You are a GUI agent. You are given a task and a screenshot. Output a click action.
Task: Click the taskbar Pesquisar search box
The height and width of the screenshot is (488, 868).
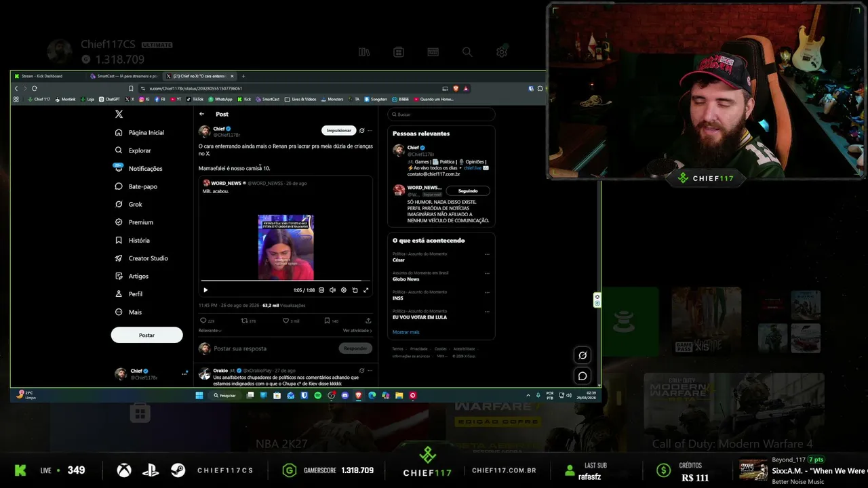pos(225,395)
